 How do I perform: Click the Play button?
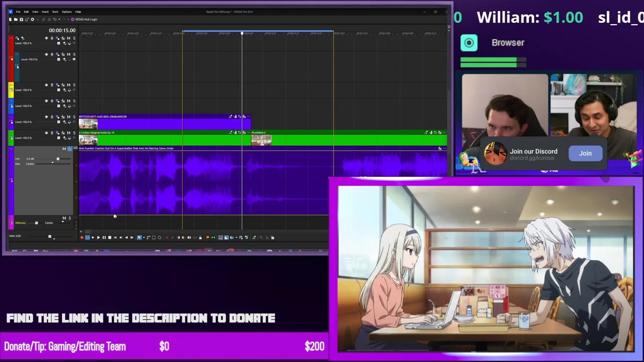click(99, 237)
